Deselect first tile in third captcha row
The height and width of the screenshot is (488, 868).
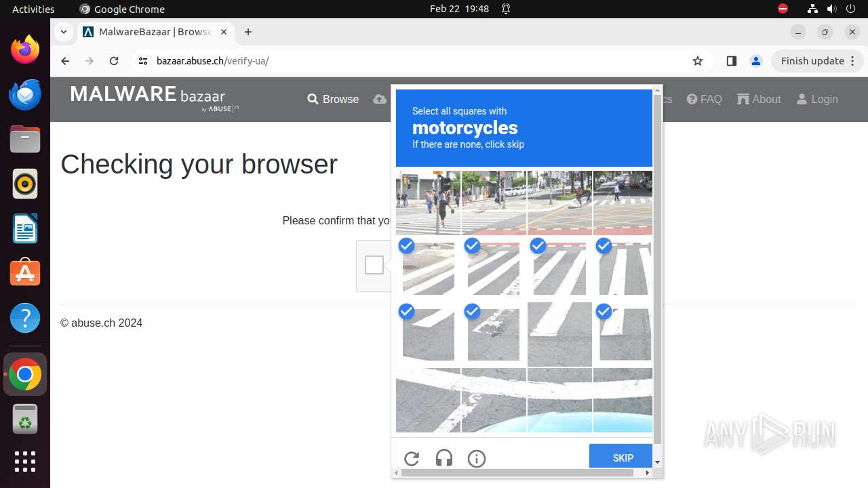(x=429, y=334)
